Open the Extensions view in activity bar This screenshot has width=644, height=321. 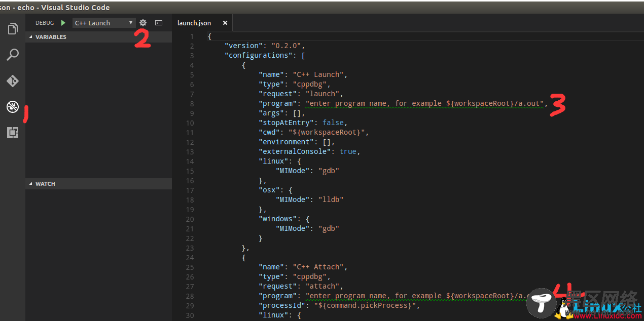13,133
